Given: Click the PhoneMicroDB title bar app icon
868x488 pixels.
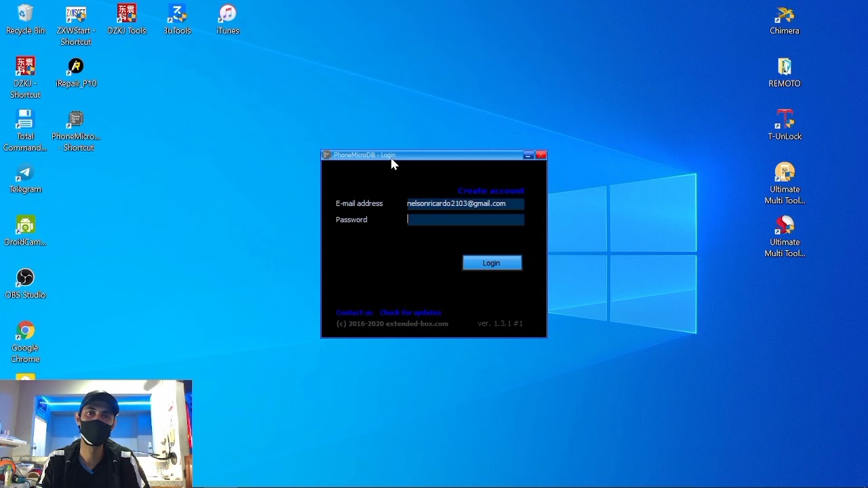Looking at the screenshot, I should pos(327,155).
